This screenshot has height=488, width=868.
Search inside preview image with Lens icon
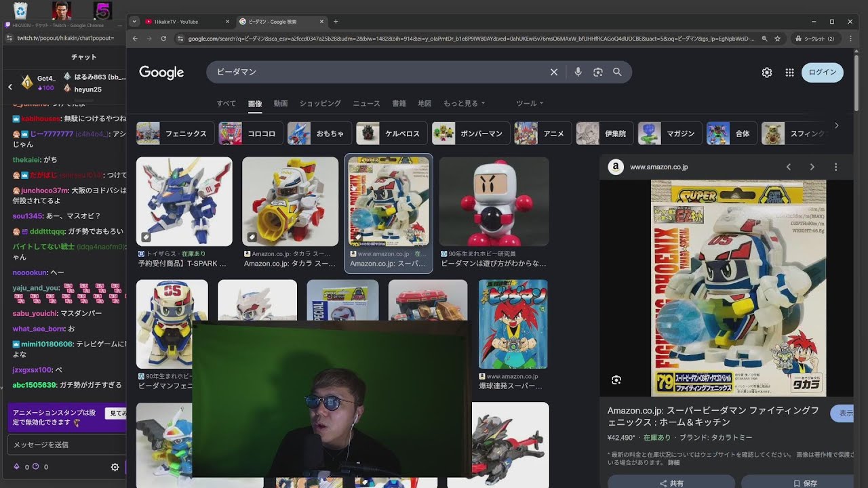pyautogui.click(x=616, y=380)
